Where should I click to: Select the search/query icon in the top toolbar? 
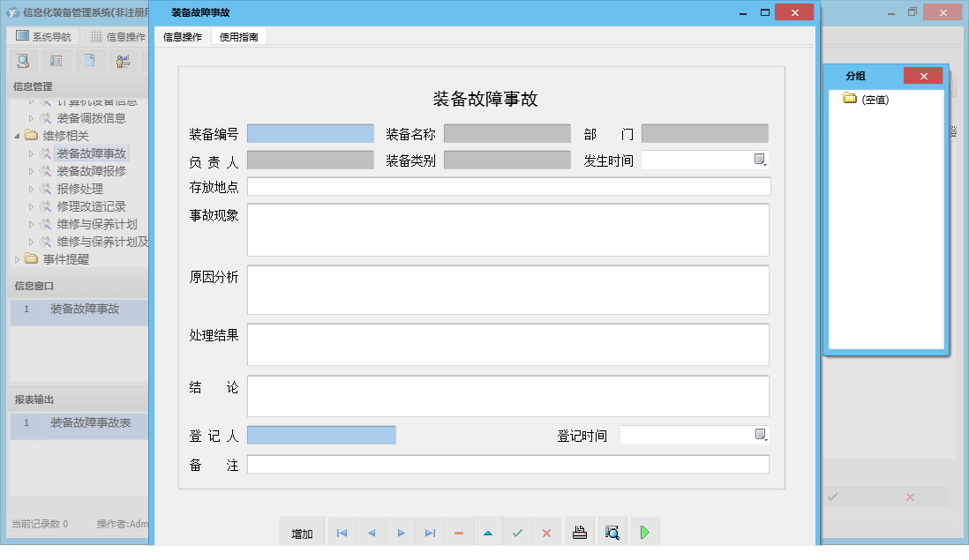(22, 61)
